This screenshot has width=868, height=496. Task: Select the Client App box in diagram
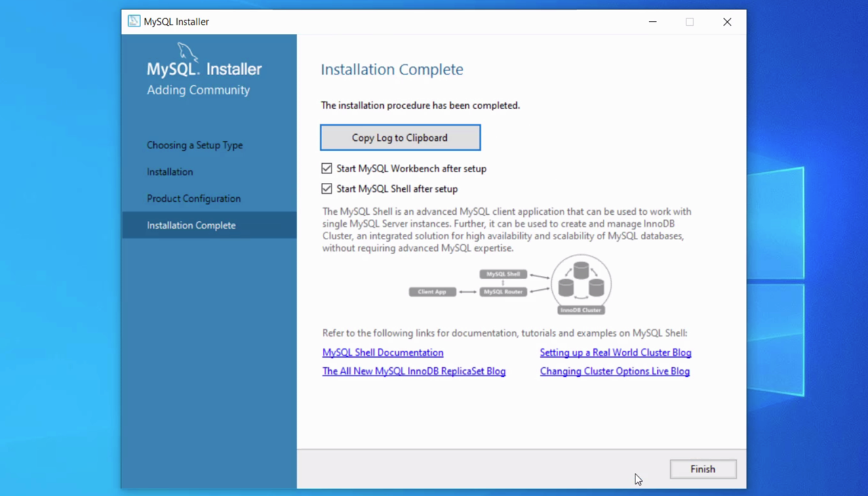[432, 292]
